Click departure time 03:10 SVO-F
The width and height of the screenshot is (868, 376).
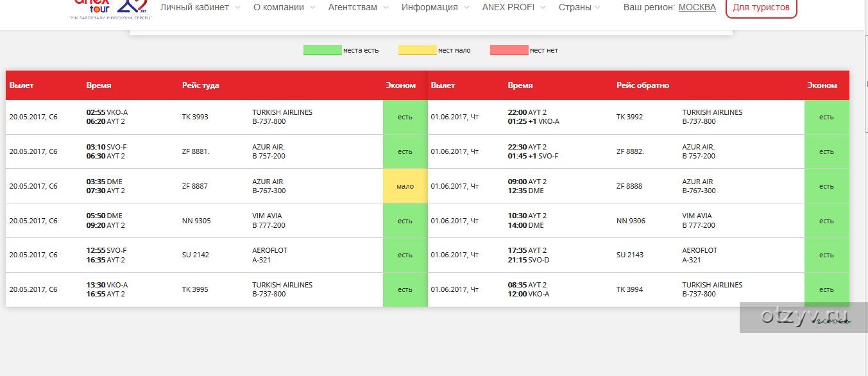tap(106, 147)
